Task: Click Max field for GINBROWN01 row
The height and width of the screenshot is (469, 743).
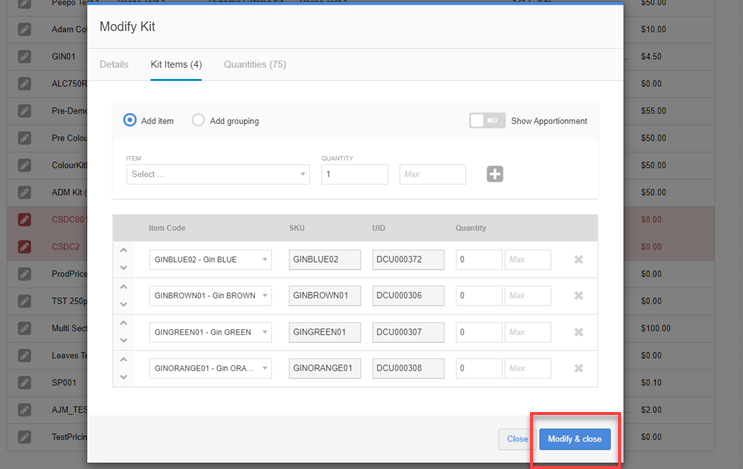Action: (528, 296)
